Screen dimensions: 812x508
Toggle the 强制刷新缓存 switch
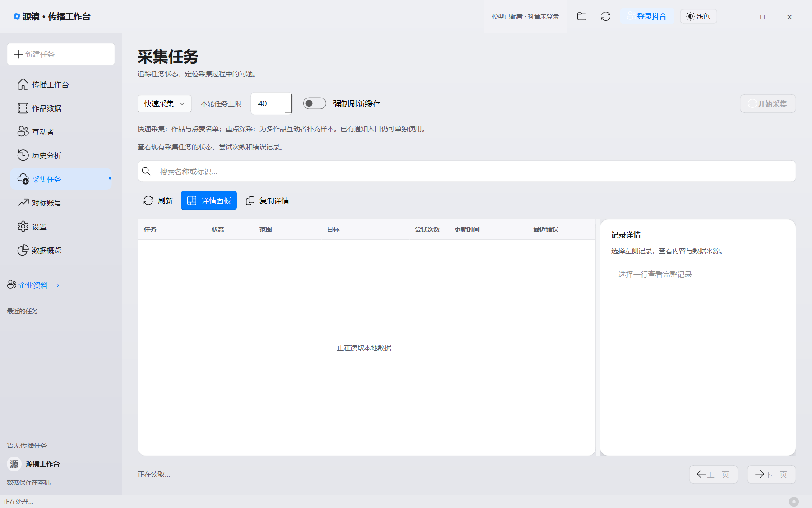pyautogui.click(x=314, y=103)
